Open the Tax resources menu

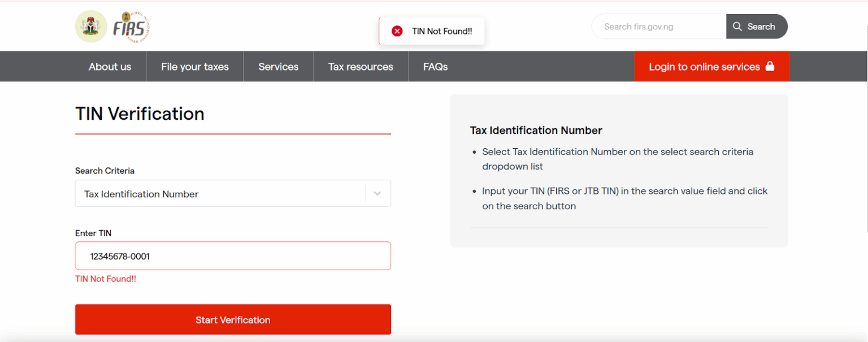tap(361, 66)
